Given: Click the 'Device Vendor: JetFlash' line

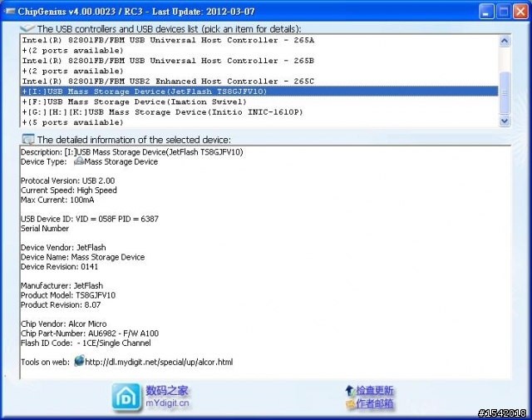Looking at the screenshot, I should [x=63, y=248].
